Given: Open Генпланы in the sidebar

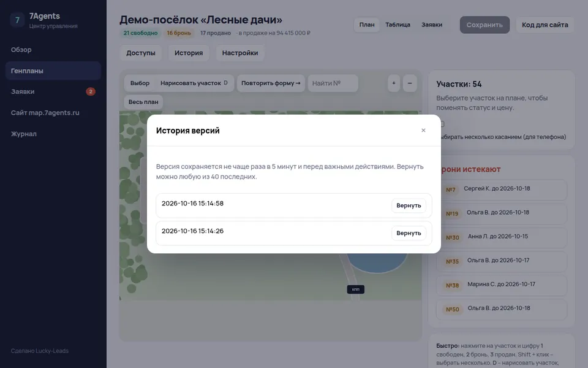Looking at the screenshot, I should pos(53,71).
